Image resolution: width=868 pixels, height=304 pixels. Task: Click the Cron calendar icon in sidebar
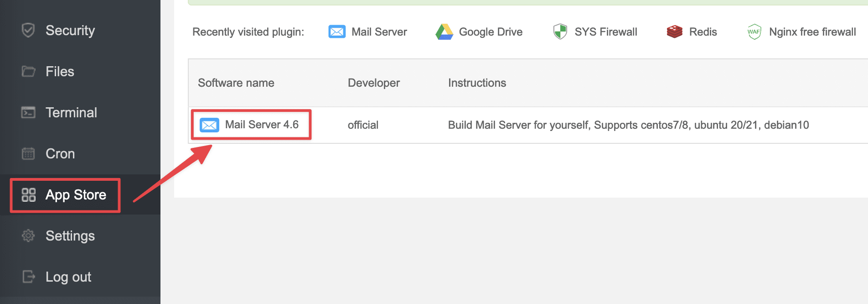pyautogui.click(x=28, y=154)
